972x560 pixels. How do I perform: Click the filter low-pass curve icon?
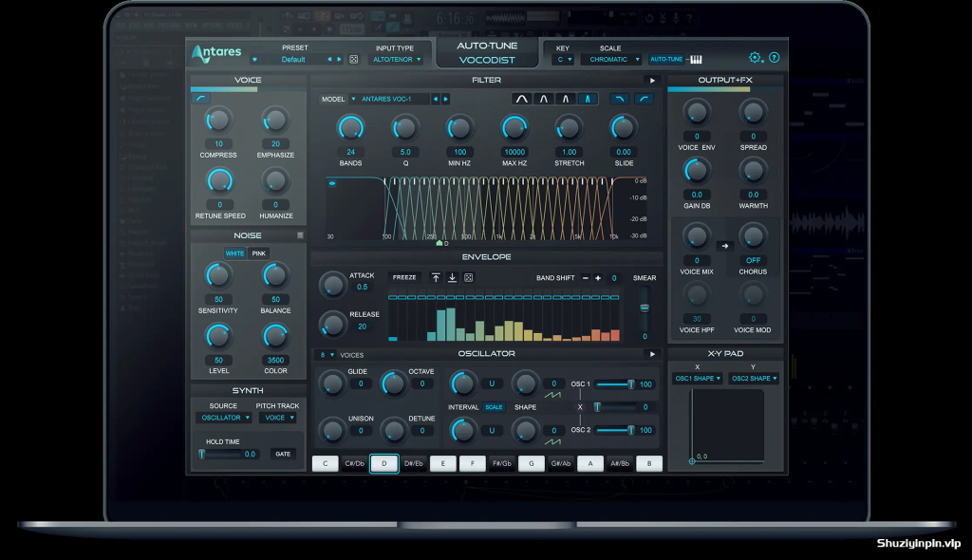click(x=619, y=99)
